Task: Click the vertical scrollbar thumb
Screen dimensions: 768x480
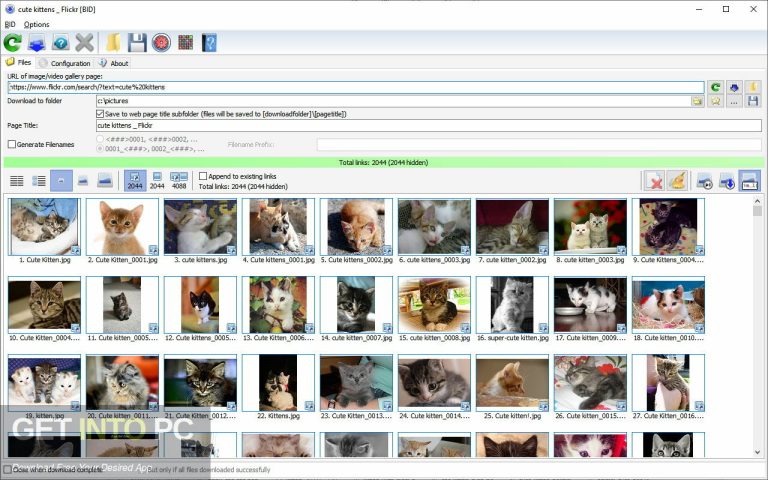Action: coord(757,211)
